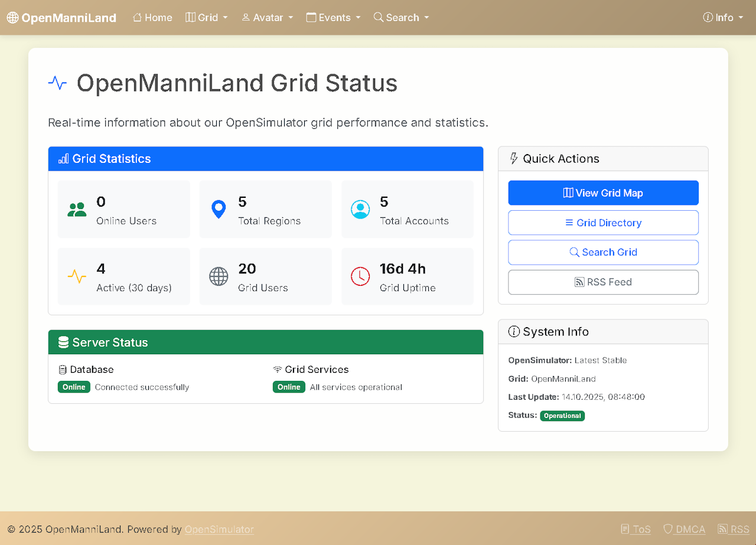This screenshot has height=545, width=756.
Task: Click the OpenManniLand globe logo icon
Action: pyautogui.click(x=13, y=18)
